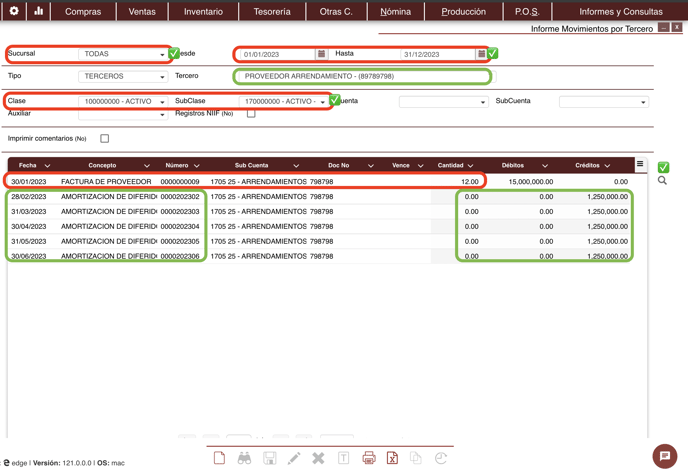Open the Producción menu
This screenshot has width=688, height=470.
pyautogui.click(x=463, y=12)
